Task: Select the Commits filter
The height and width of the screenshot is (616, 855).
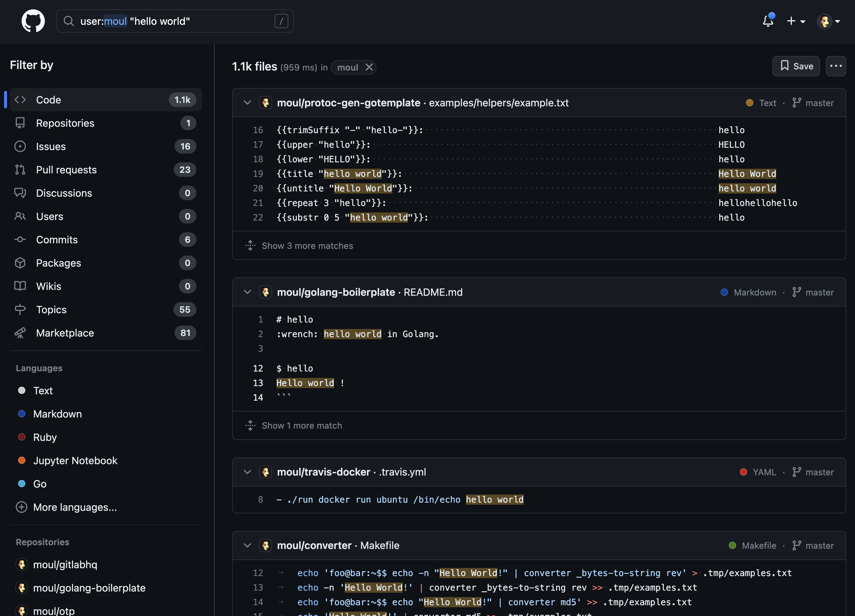Action: 106,240
